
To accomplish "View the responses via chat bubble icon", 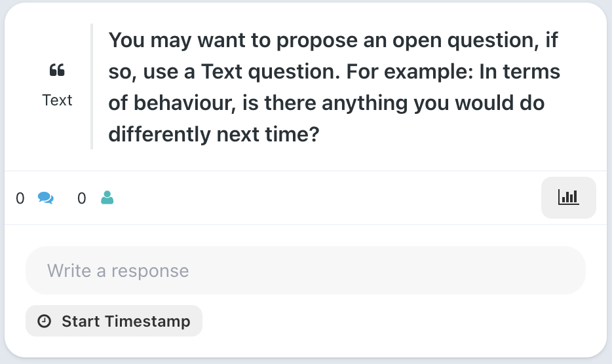I will pyautogui.click(x=46, y=198).
